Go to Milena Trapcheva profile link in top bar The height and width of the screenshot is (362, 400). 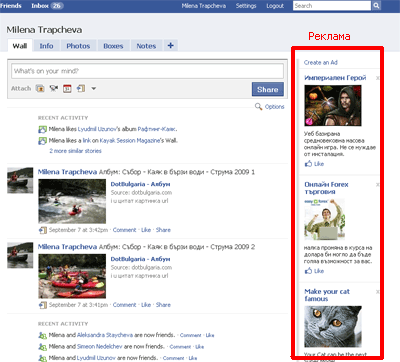click(203, 6)
